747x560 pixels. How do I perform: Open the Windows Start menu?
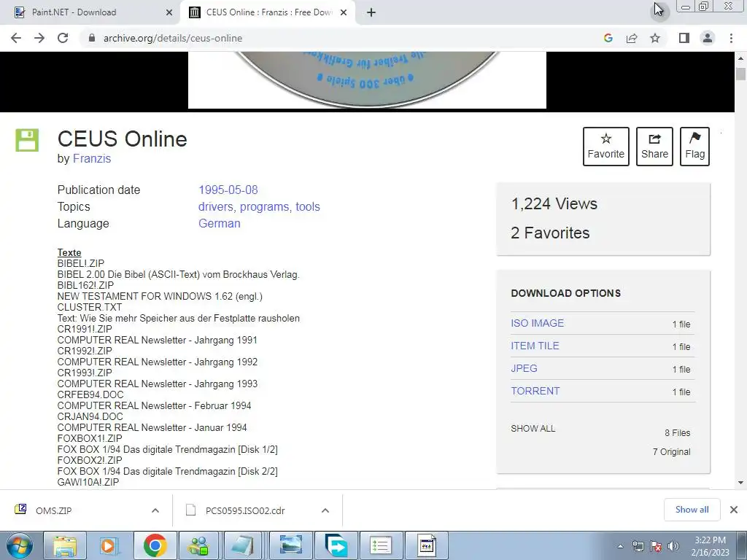coord(19,545)
